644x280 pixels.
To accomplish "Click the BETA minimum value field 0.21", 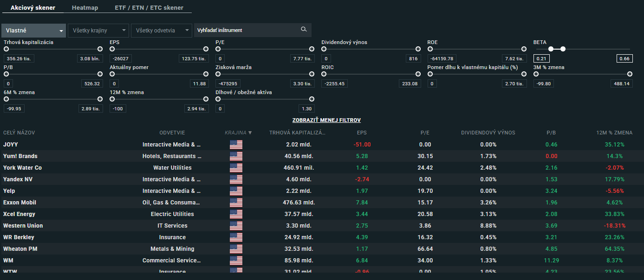I will (541, 58).
